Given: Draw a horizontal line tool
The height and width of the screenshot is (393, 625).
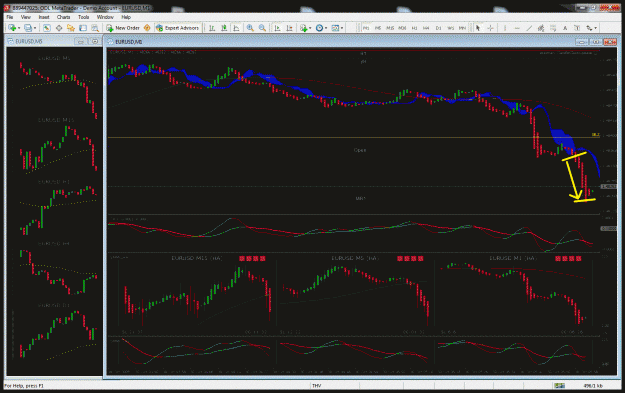Looking at the screenshot, I should coord(517,28).
